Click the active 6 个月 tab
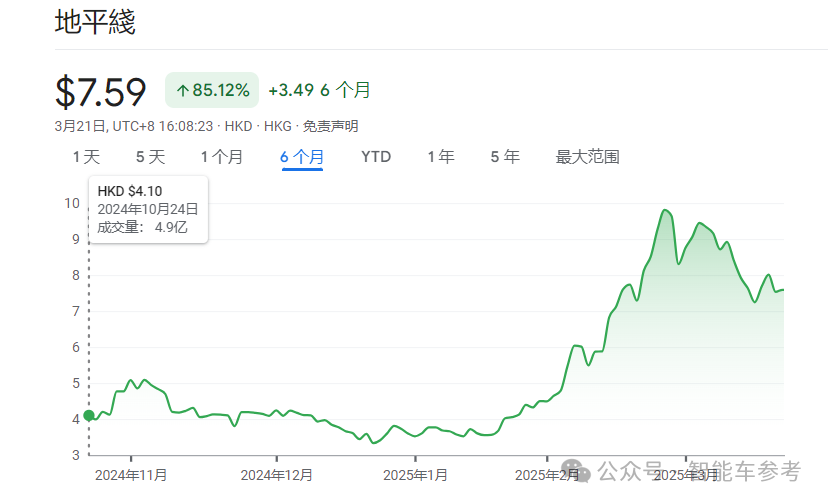 pyautogui.click(x=302, y=157)
